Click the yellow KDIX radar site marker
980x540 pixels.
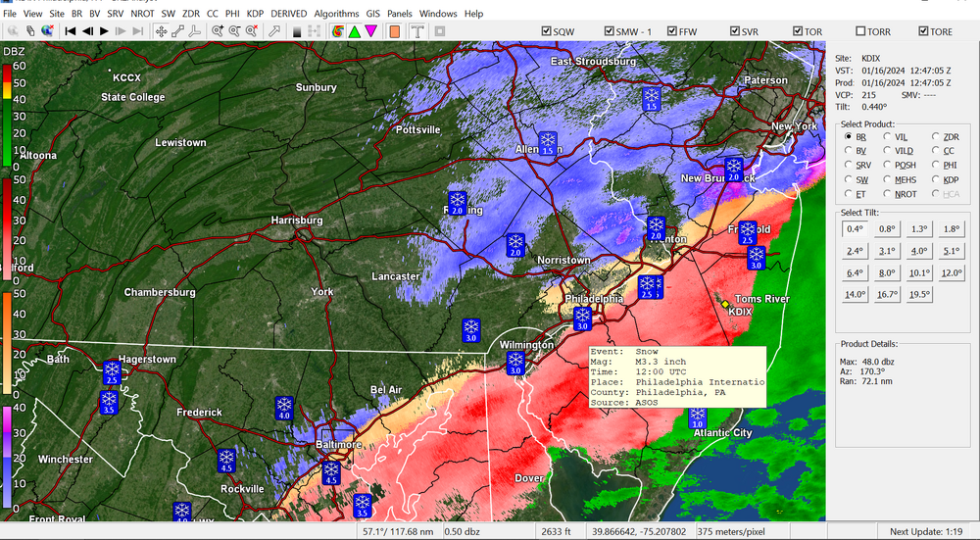[x=725, y=304]
